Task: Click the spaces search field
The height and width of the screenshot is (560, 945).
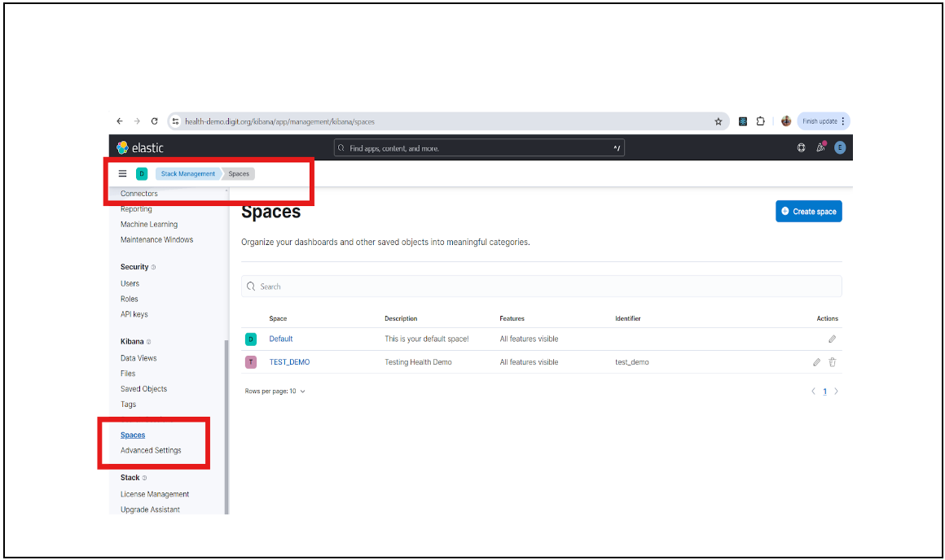Action: 541,287
